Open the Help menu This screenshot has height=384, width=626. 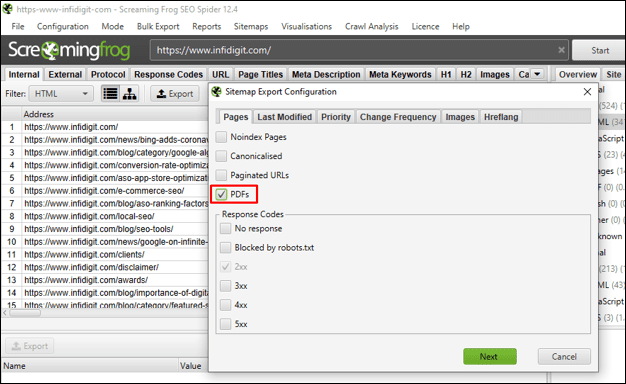[x=461, y=26]
